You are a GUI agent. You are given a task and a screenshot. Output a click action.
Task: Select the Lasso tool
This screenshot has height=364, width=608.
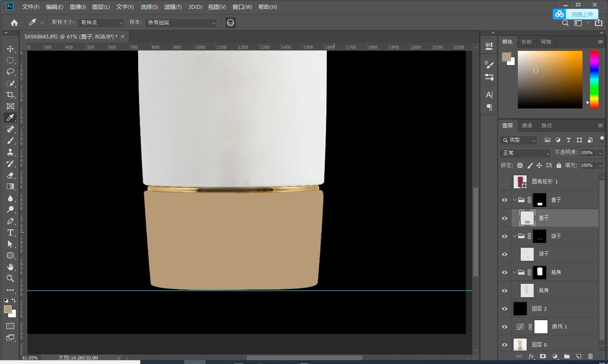(10, 72)
